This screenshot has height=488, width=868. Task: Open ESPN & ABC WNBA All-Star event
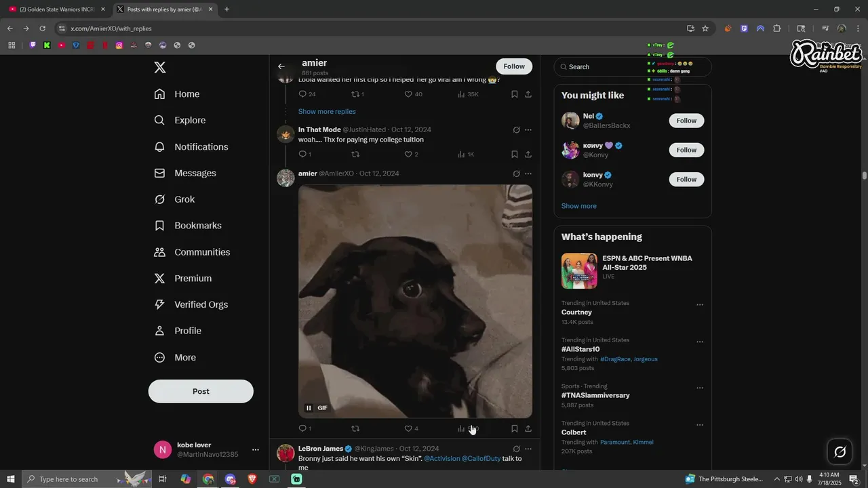(x=633, y=270)
